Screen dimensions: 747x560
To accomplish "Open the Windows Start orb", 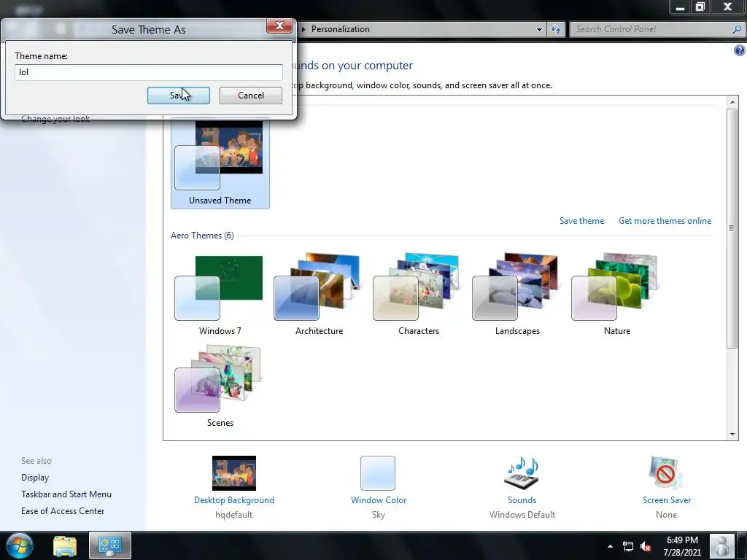I will pos(20,545).
